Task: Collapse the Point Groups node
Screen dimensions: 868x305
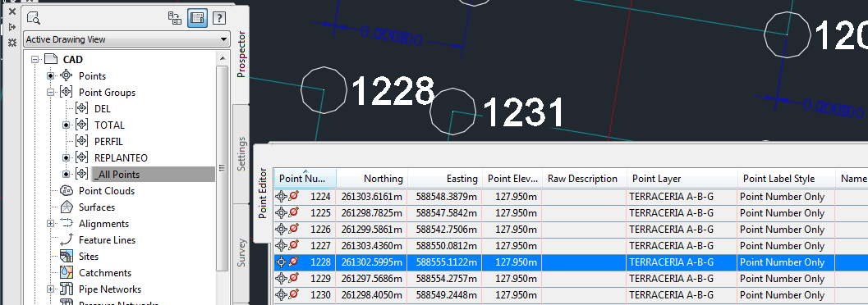Action: point(51,93)
